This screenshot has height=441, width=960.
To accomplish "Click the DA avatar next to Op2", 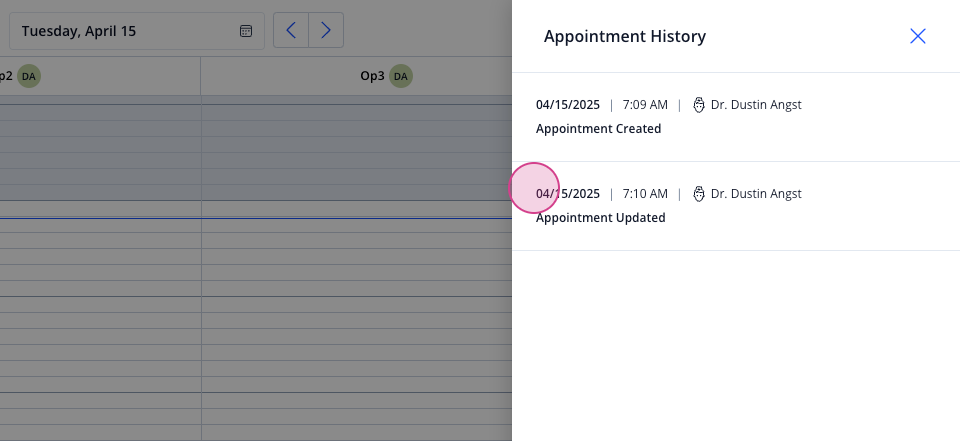I will pyautogui.click(x=29, y=77).
